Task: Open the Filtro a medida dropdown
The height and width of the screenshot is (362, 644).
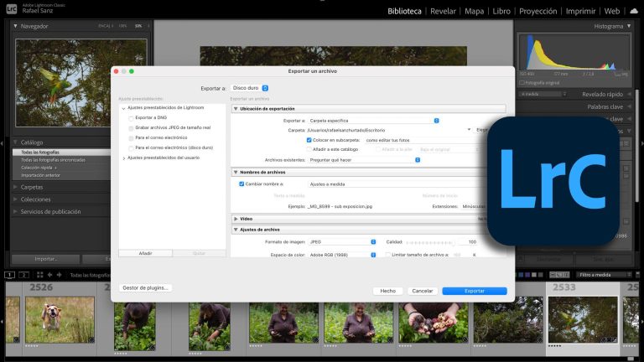Action: (604, 275)
